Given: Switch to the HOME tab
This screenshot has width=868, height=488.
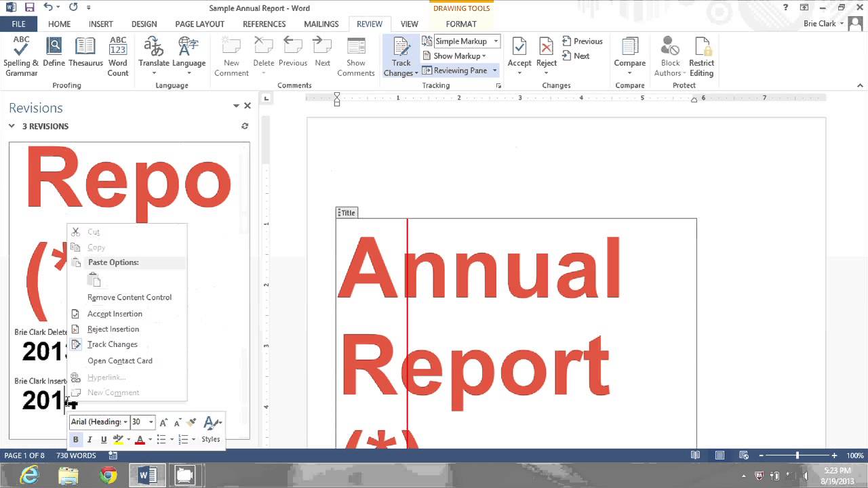Looking at the screenshot, I should [60, 24].
